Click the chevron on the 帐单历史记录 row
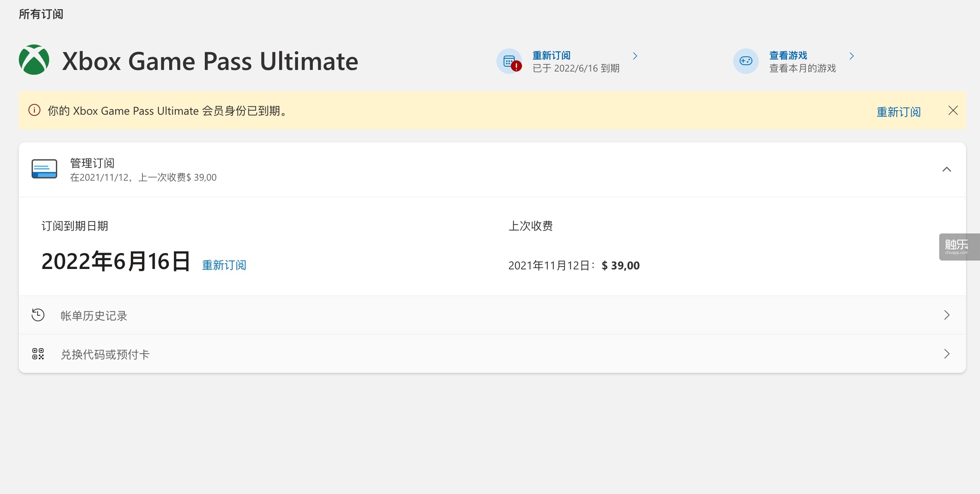This screenshot has width=980, height=494. click(x=946, y=315)
